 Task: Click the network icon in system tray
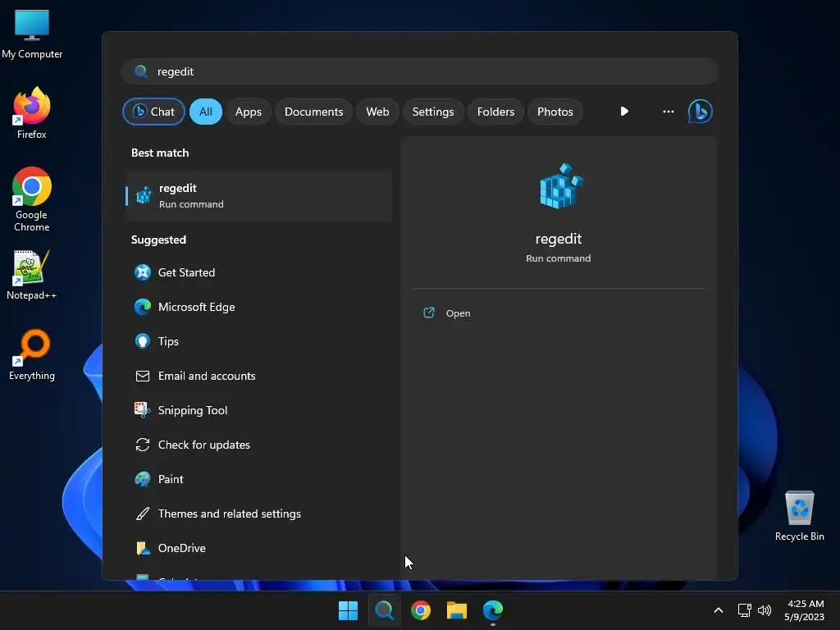(x=744, y=610)
